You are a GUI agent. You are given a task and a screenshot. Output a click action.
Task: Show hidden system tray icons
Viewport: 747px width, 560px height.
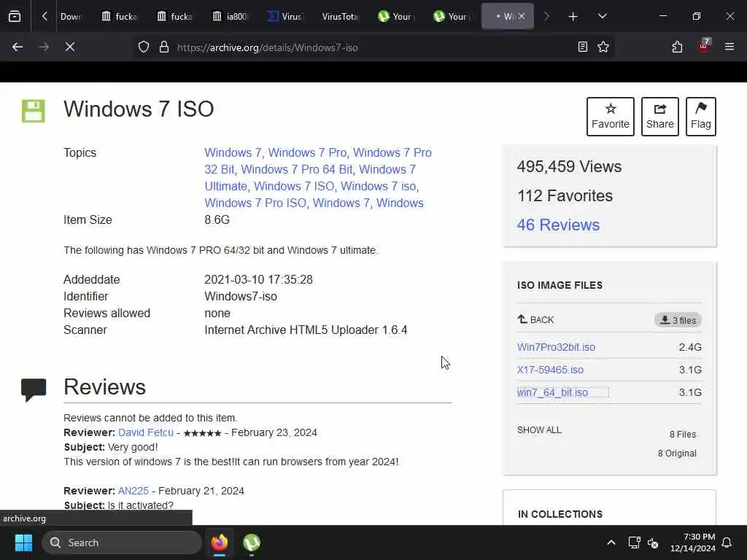coord(611,542)
